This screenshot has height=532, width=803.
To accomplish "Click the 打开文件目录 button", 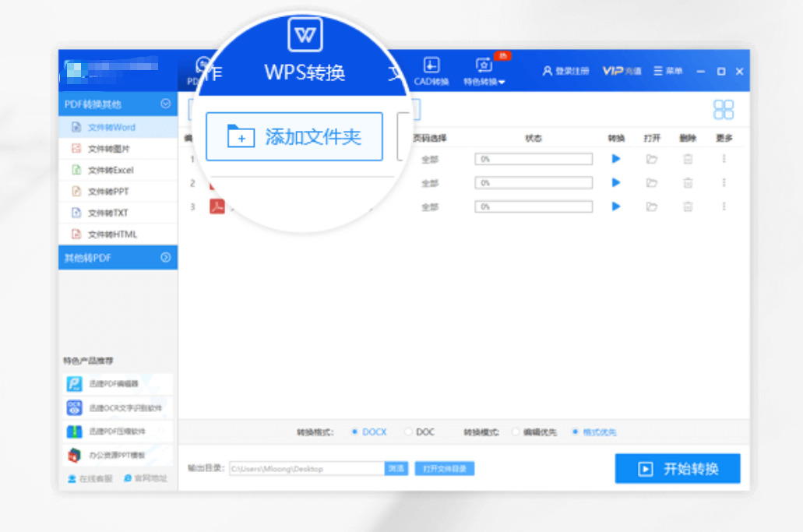I will coord(445,468).
